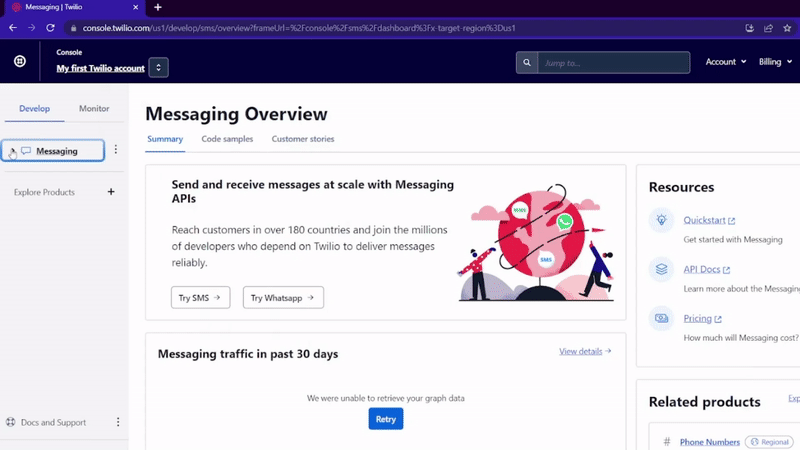Screen dimensions: 800x450
Task: Open the API Docs link
Action: (x=707, y=269)
